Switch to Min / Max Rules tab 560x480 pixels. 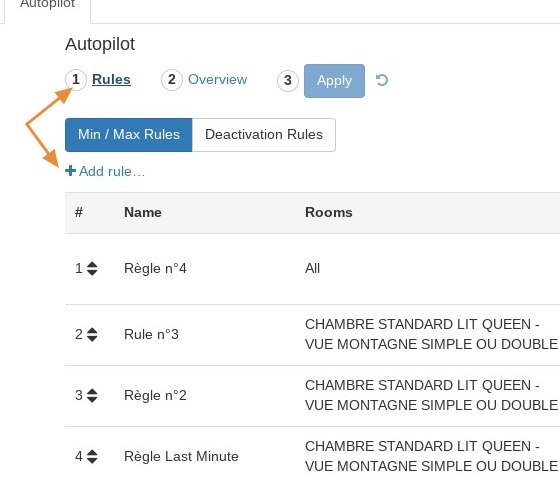tap(129, 135)
